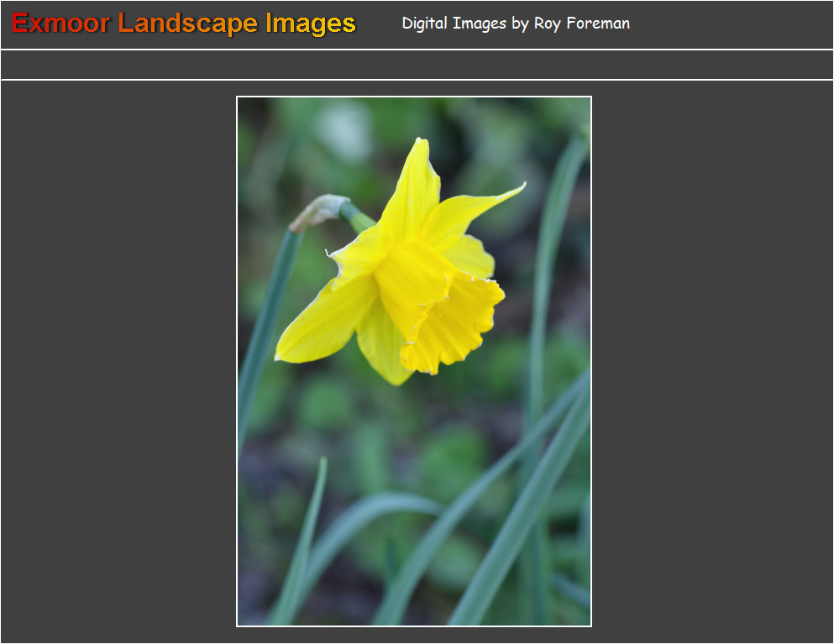Click the empty navigation bar below the title
This screenshot has width=834, height=644.
click(x=417, y=65)
